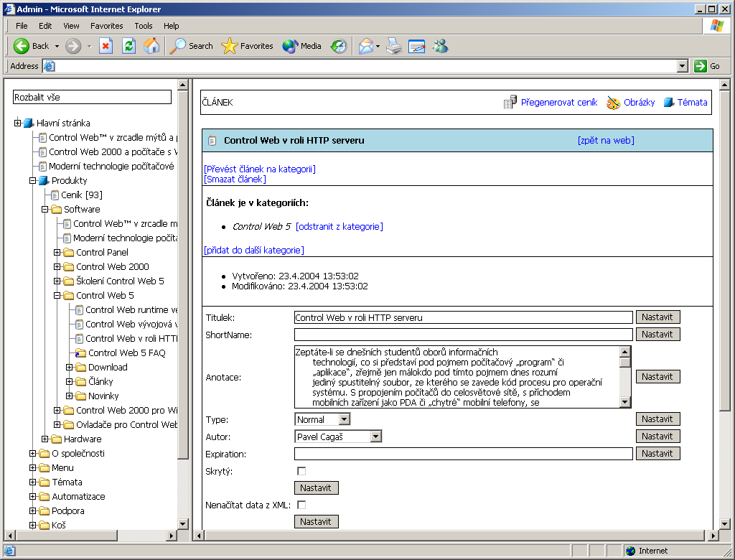Click the Print toolbar icon
The width and height of the screenshot is (735, 560).
tap(393, 46)
